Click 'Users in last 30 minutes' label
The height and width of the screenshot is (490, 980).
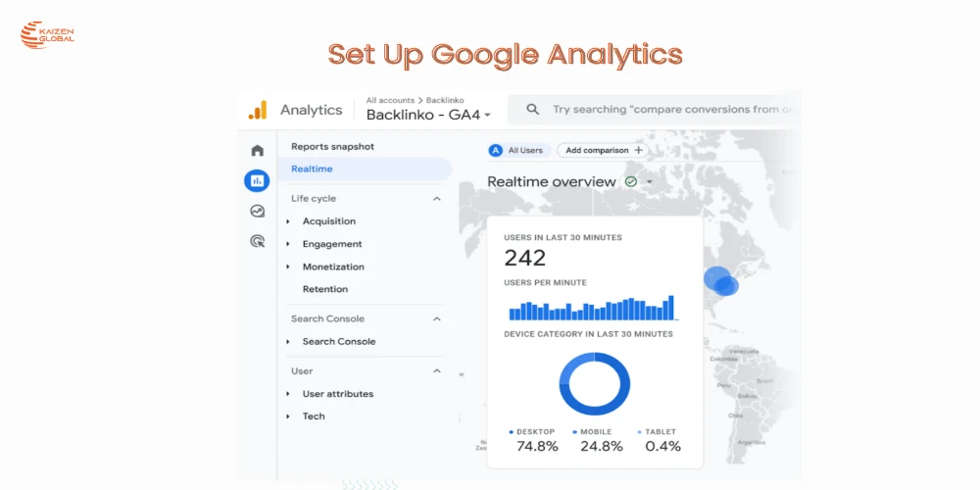click(x=563, y=237)
